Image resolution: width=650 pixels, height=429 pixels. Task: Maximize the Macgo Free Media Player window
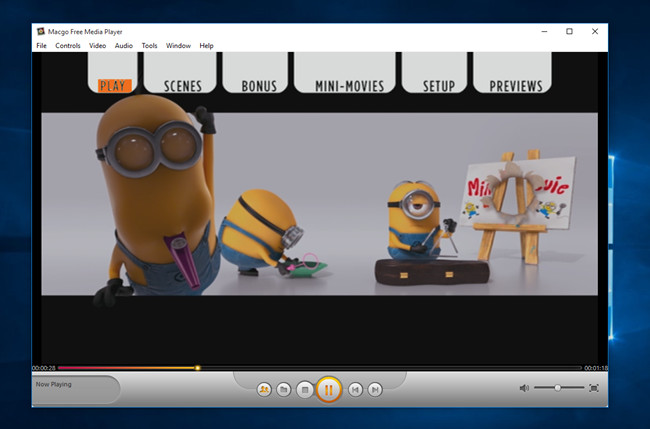point(570,32)
